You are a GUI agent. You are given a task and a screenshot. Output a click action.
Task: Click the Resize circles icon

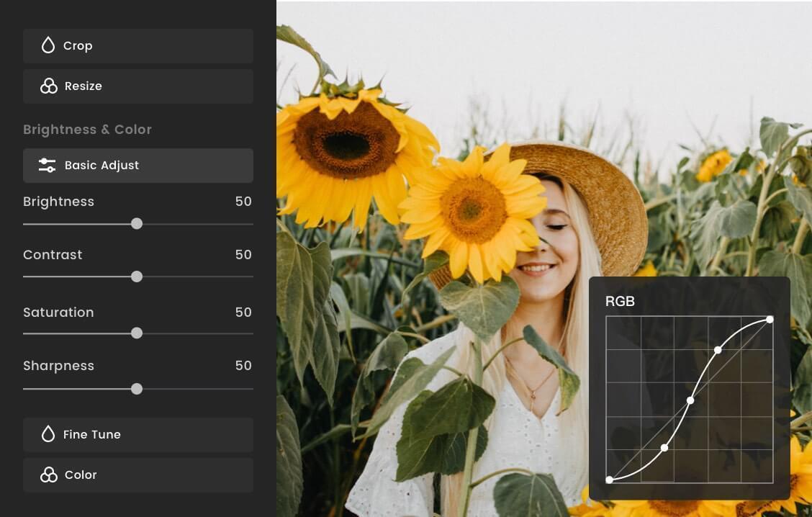tap(48, 86)
